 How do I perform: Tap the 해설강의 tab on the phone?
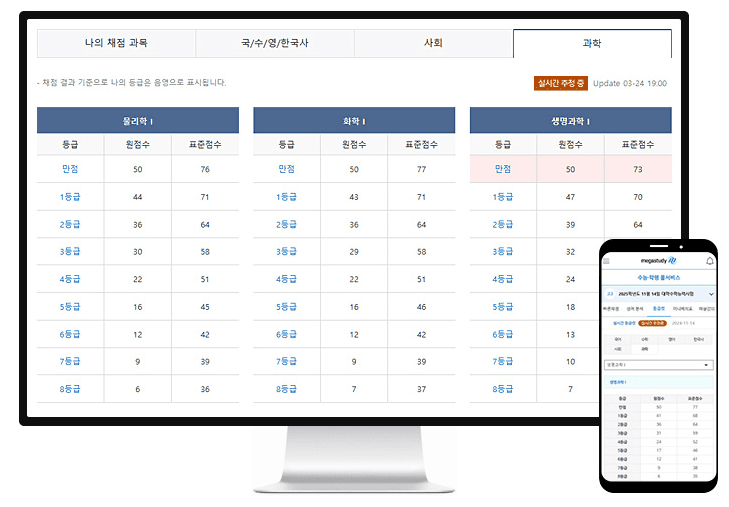pyautogui.click(x=707, y=309)
